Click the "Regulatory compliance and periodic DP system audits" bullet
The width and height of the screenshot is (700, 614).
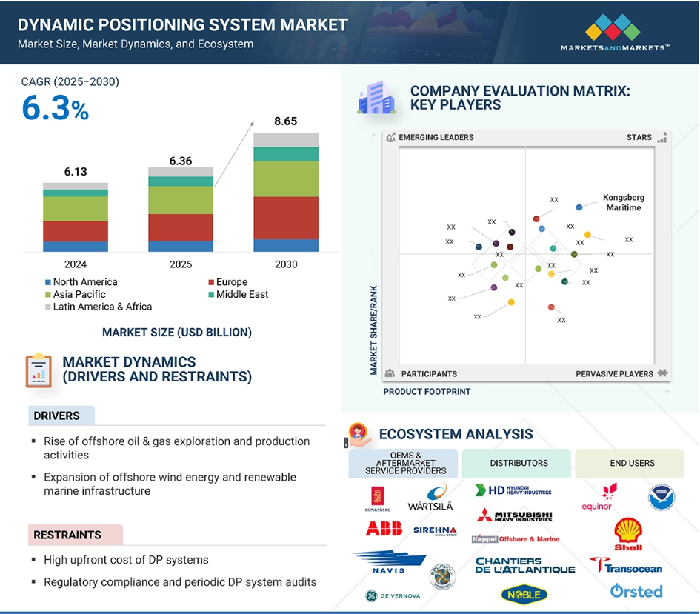[180, 582]
